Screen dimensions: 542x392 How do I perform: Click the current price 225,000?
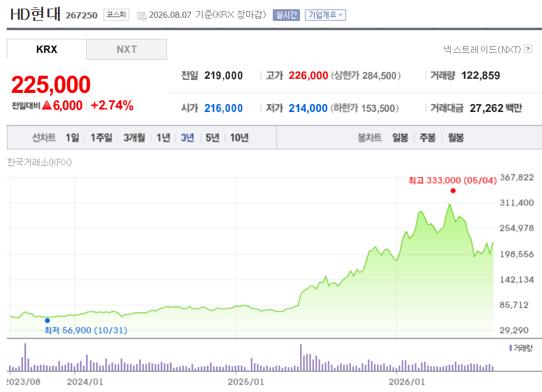coord(51,84)
